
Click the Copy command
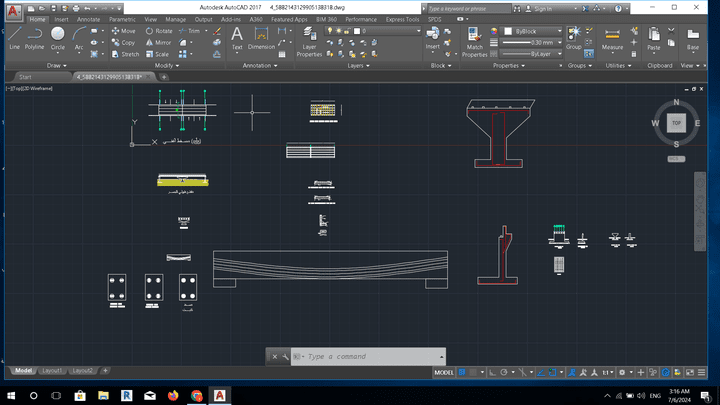(x=124, y=43)
